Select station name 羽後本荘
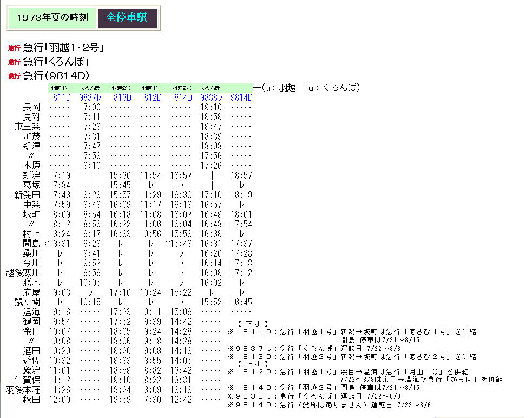The width and height of the screenshot is (532, 418). click(23, 390)
